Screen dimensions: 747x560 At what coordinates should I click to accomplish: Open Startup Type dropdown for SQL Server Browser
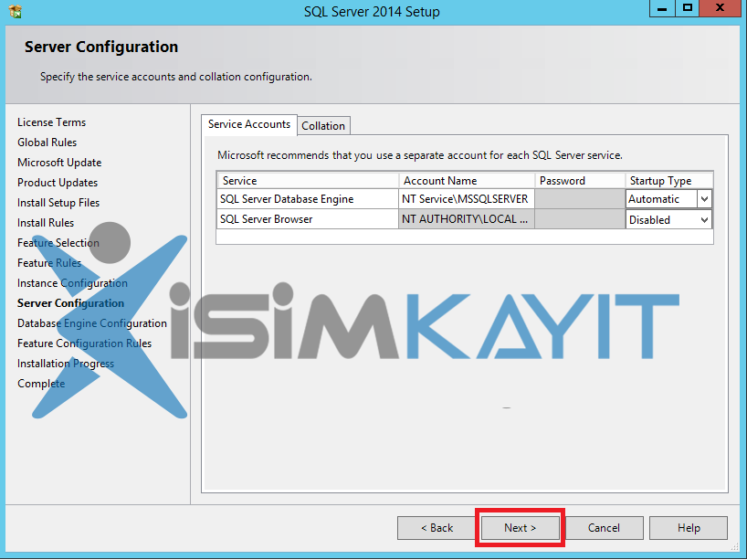click(704, 220)
